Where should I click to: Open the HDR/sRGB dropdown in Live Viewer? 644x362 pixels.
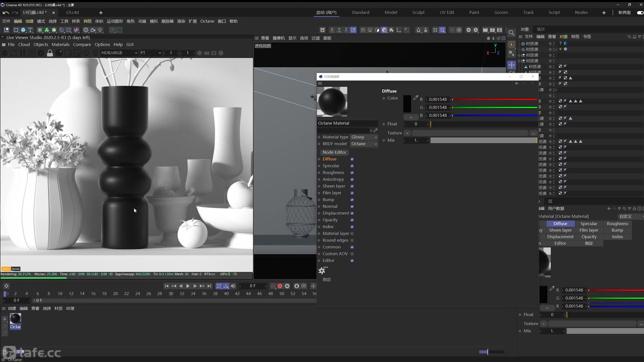point(119,53)
